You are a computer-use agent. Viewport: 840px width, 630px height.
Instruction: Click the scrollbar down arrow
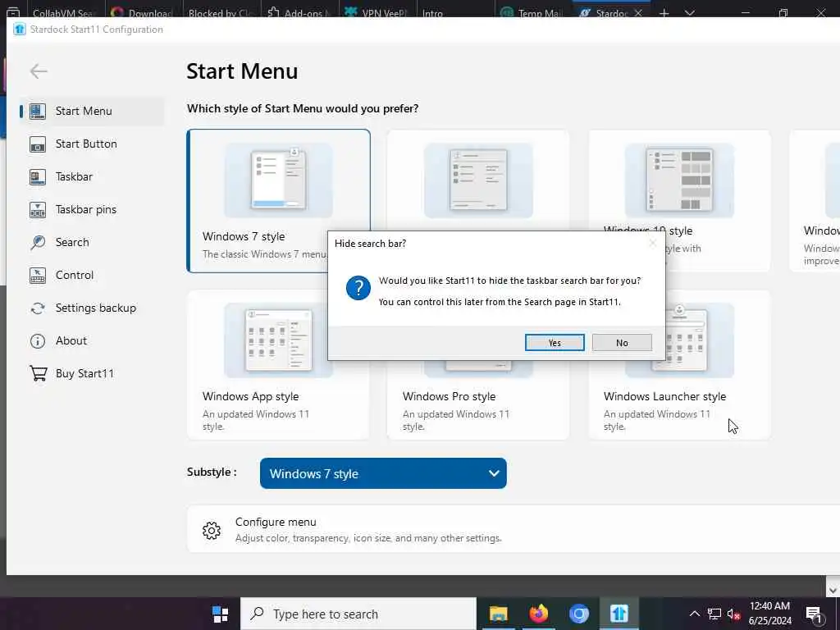click(x=833, y=590)
